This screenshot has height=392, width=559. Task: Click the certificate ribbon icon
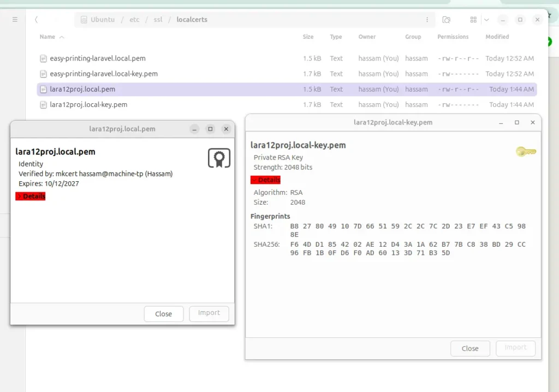[x=219, y=158]
